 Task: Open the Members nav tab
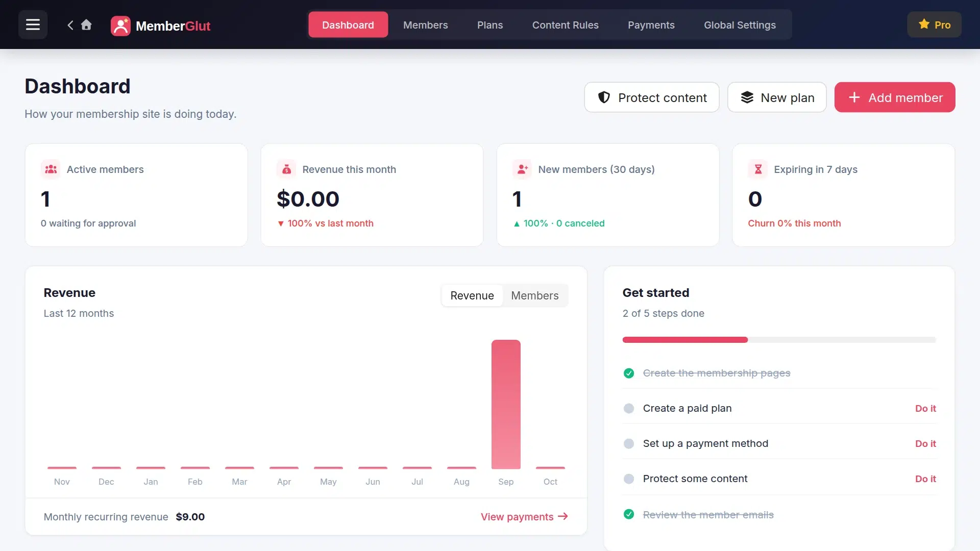425,24
